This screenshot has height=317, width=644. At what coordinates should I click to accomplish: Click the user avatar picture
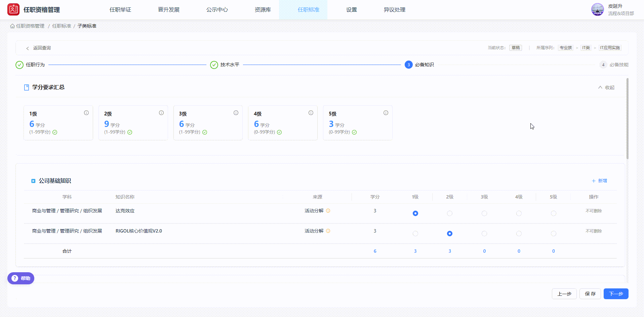point(598,9)
